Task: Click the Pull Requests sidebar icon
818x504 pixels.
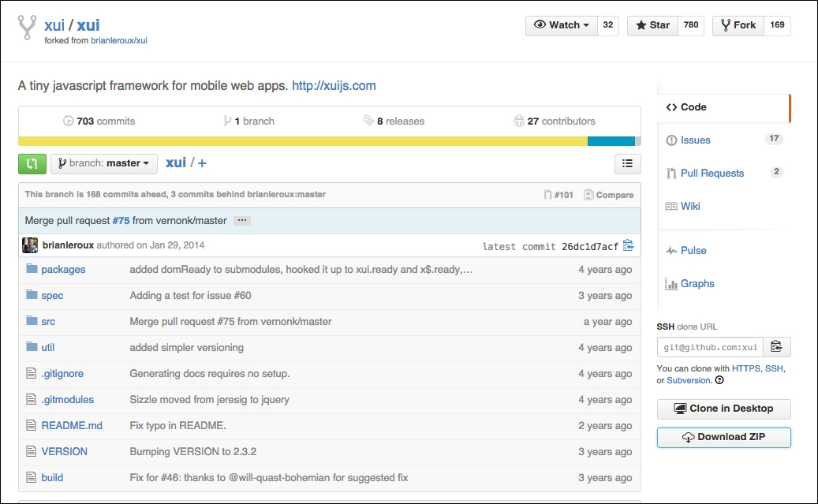Action: (x=671, y=174)
